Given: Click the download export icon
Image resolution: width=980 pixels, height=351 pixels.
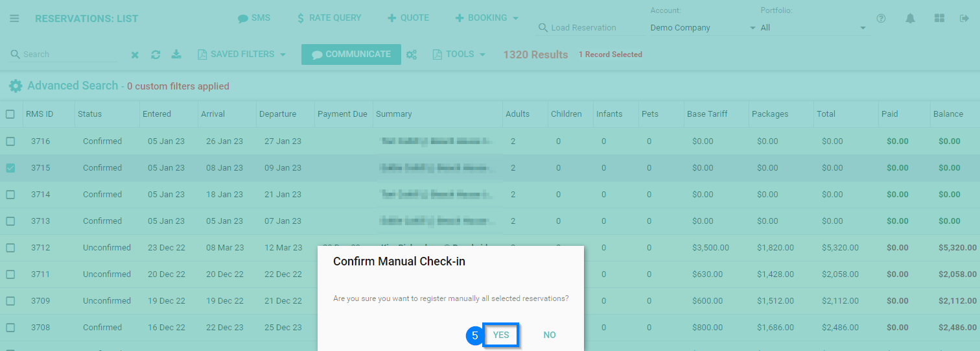Looking at the screenshot, I should (x=176, y=54).
